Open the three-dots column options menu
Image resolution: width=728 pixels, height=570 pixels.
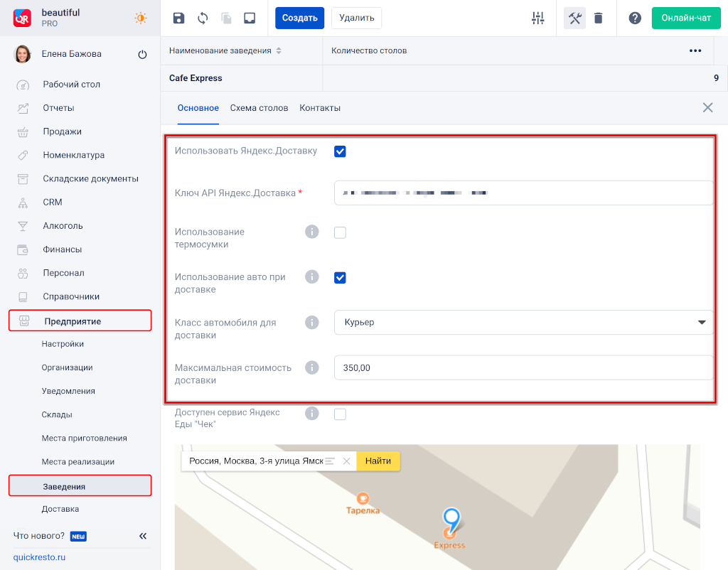pos(695,50)
